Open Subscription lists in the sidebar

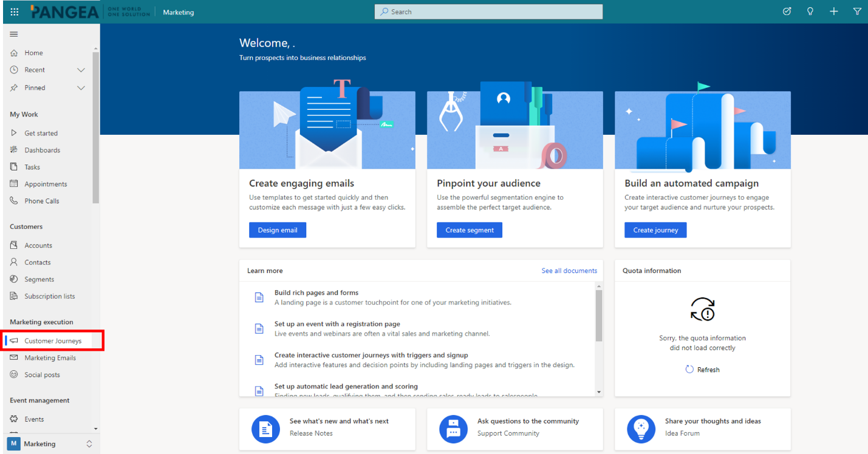tap(50, 296)
